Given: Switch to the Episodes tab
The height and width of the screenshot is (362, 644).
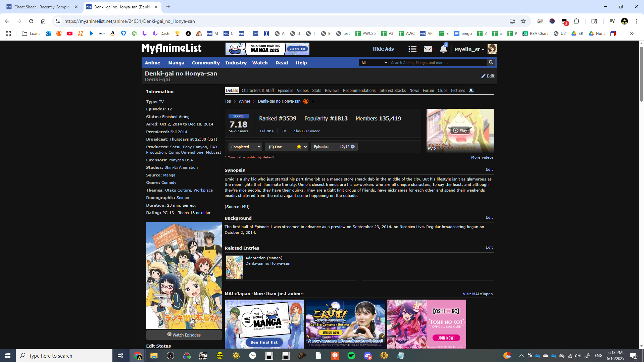Looking at the screenshot, I should 286,91.
